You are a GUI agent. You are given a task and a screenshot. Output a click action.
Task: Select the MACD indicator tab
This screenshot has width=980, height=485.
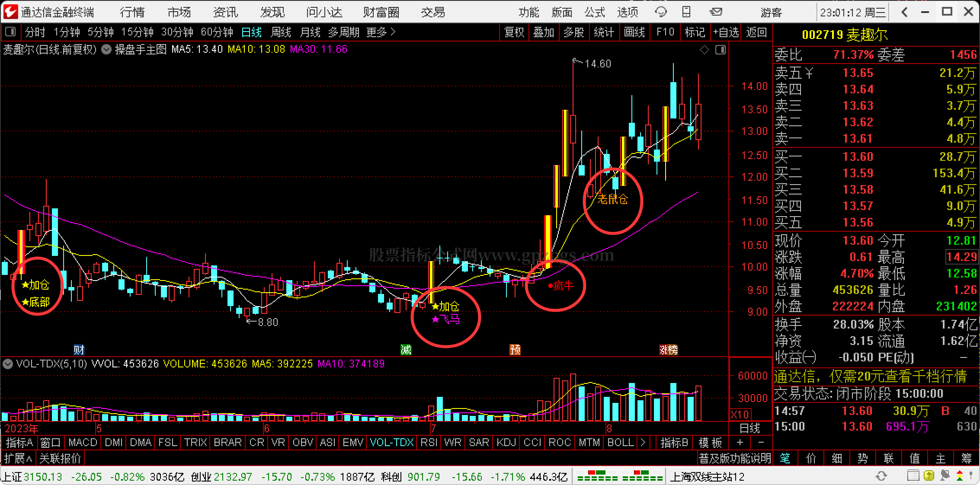coord(83,442)
